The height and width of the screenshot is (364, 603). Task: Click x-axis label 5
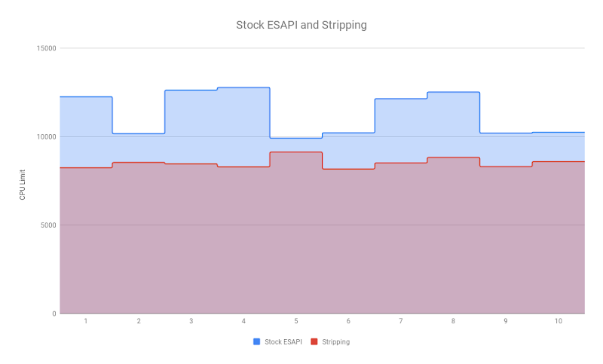295,321
